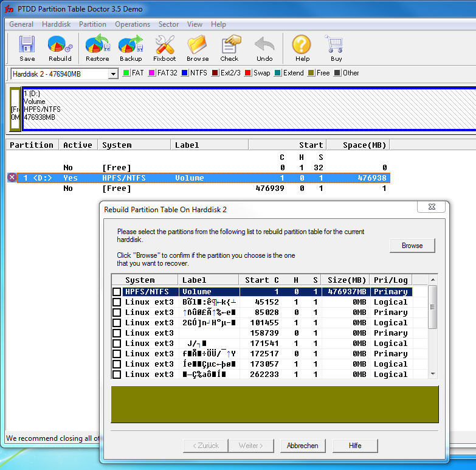Check the Linux ext3 box at Start C 262233
The width and height of the screenshot is (476, 470).
(117, 375)
